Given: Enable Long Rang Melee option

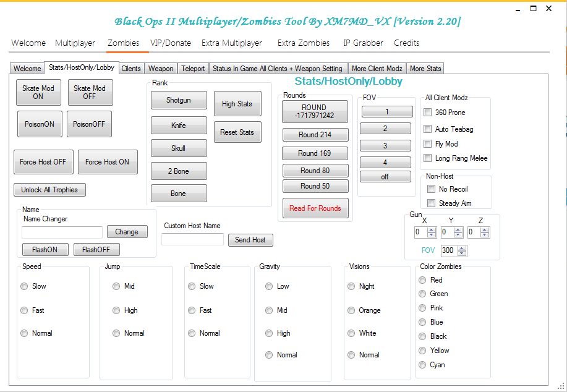Looking at the screenshot, I should (427, 158).
